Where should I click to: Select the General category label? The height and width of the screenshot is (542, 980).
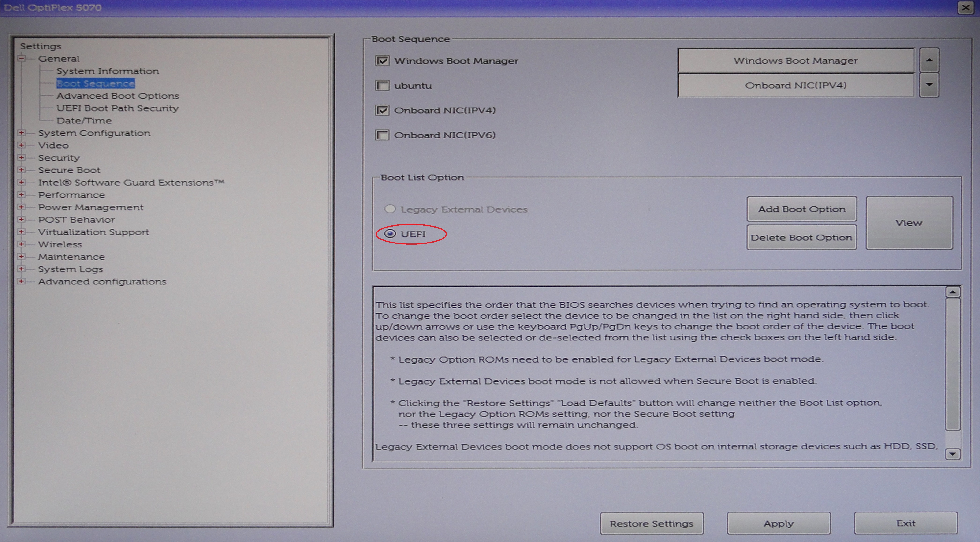coord(59,59)
